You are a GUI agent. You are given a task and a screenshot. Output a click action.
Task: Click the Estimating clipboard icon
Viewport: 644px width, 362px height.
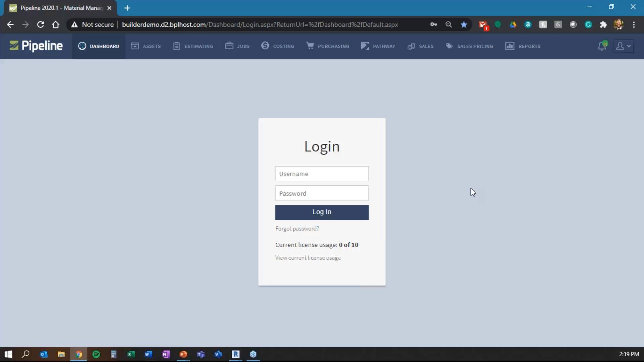click(176, 46)
